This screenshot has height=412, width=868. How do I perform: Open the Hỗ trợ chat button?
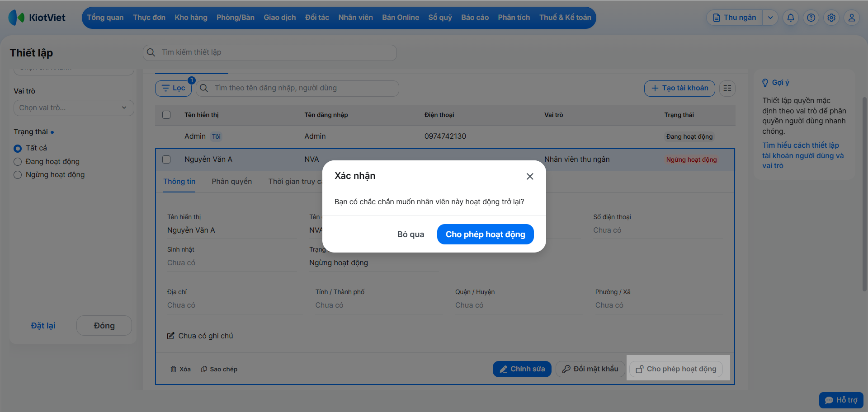click(x=841, y=400)
